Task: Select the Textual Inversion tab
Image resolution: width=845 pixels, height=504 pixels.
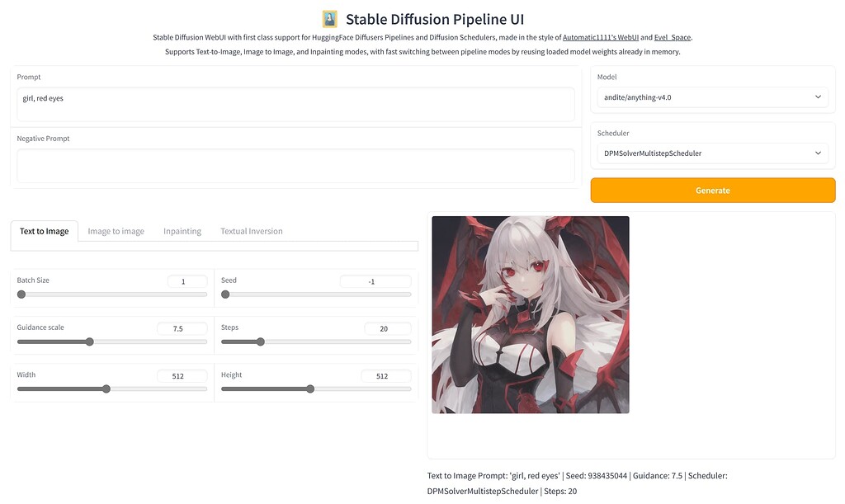Action: coord(251,231)
